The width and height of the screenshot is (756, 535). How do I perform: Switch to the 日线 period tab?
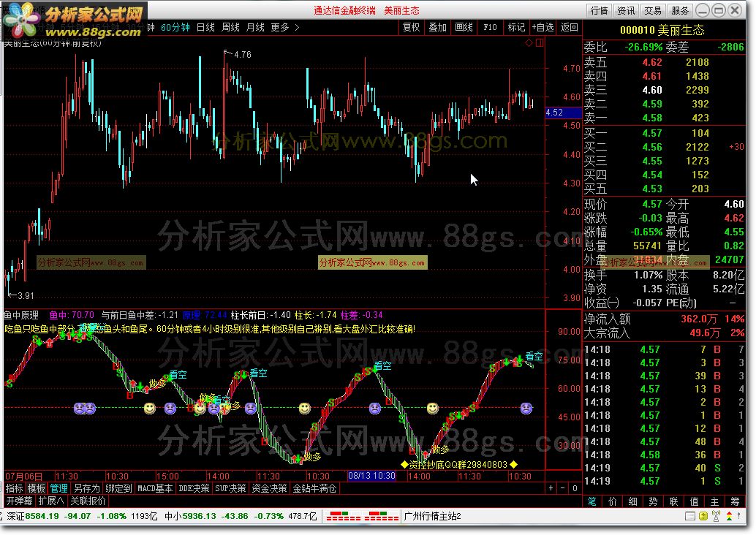(x=206, y=28)
